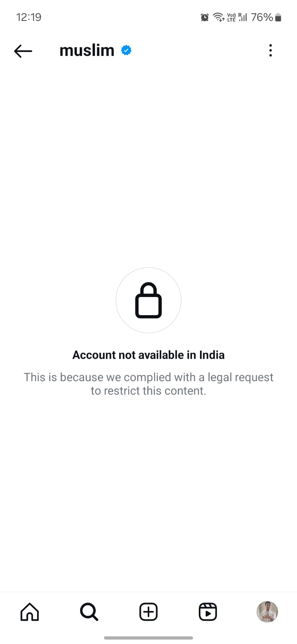297x644 pixels.
Task: Tap the mobile signal strength icon
Action: [x=243, y=17]
